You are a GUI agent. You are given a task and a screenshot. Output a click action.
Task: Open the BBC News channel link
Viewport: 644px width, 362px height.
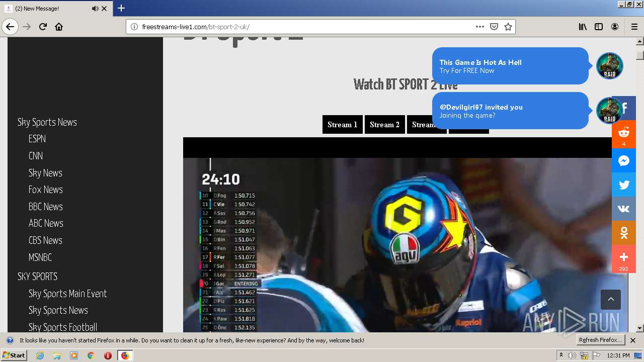46,207
